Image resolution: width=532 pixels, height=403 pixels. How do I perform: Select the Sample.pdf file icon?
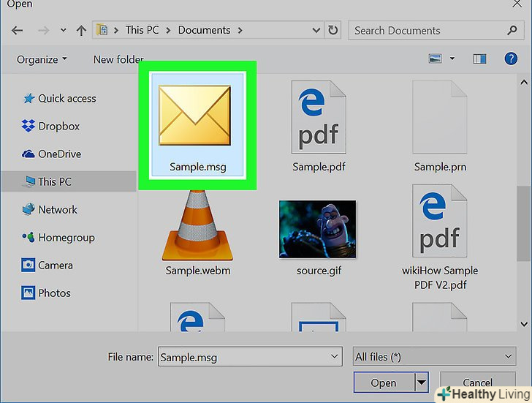point(318,117)
